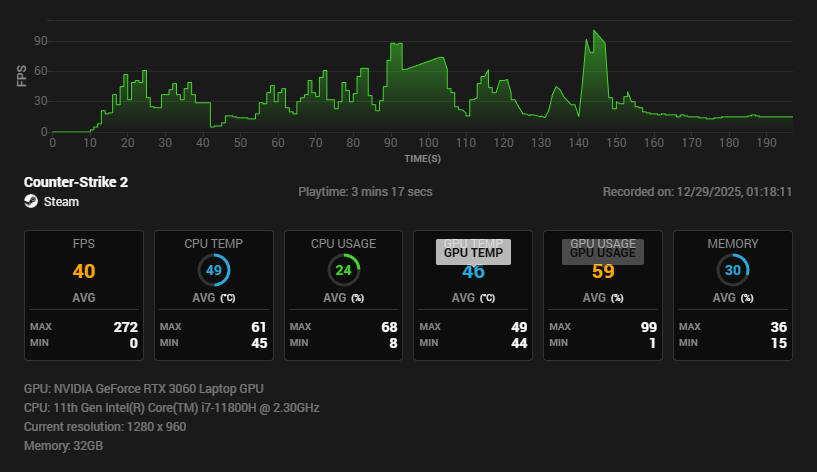Click the GPU: NVIDIA GeForce RTX 3060 line
817x472 pixels.
[143, 389]
